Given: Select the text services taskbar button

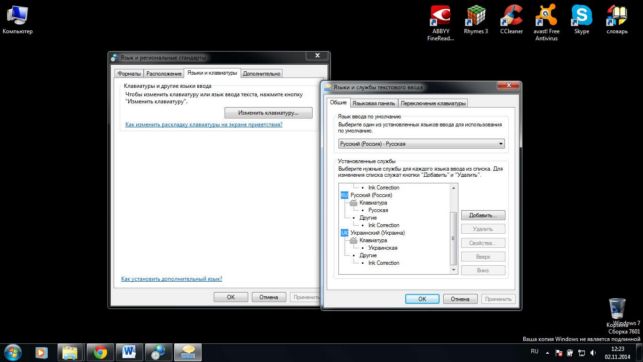Looking at the screenshot, I should pos(188,353).
